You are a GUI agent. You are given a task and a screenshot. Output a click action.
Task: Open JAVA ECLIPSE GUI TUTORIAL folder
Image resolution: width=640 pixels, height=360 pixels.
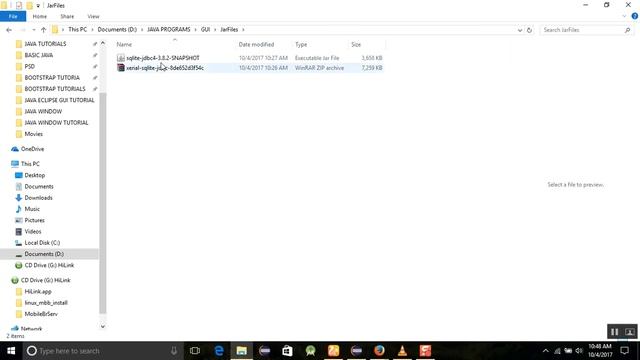(59, 100)
